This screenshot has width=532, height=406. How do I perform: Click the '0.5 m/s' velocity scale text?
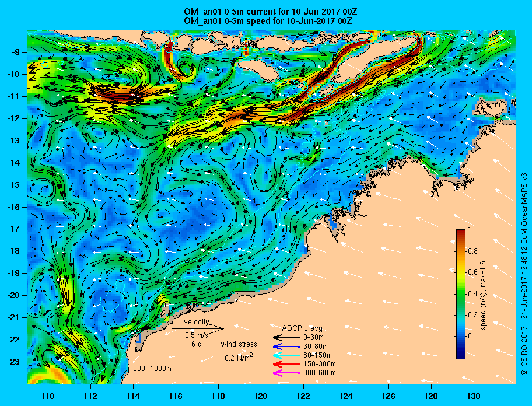pos(197,335)
